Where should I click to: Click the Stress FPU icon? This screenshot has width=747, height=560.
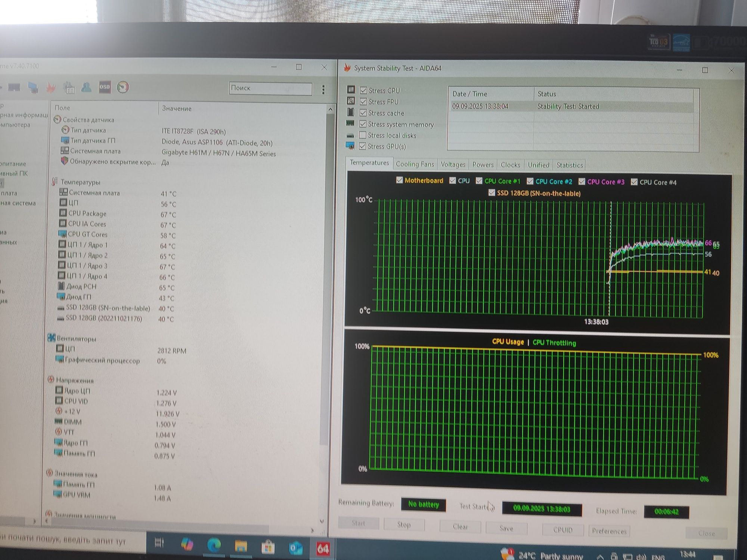[x=351, y=101]
